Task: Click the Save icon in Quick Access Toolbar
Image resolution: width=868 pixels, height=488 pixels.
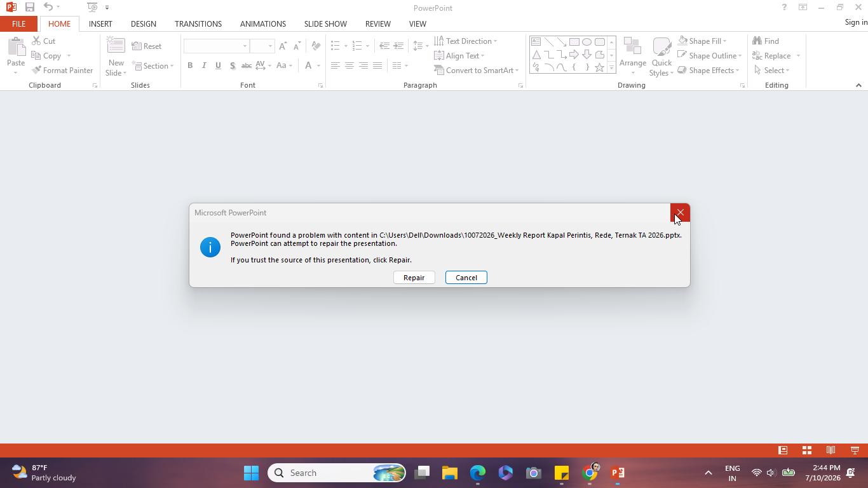Action: pos(29,8)
